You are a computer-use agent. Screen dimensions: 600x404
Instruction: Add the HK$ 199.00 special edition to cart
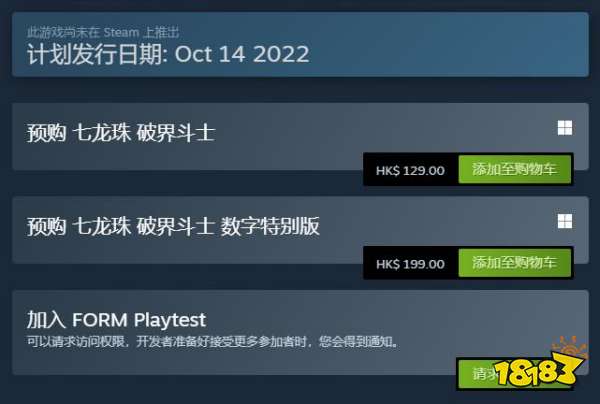coord(515,262)
